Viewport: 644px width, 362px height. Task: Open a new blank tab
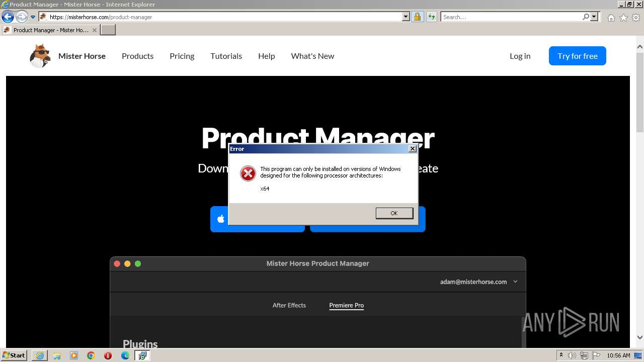coord(108,30)
